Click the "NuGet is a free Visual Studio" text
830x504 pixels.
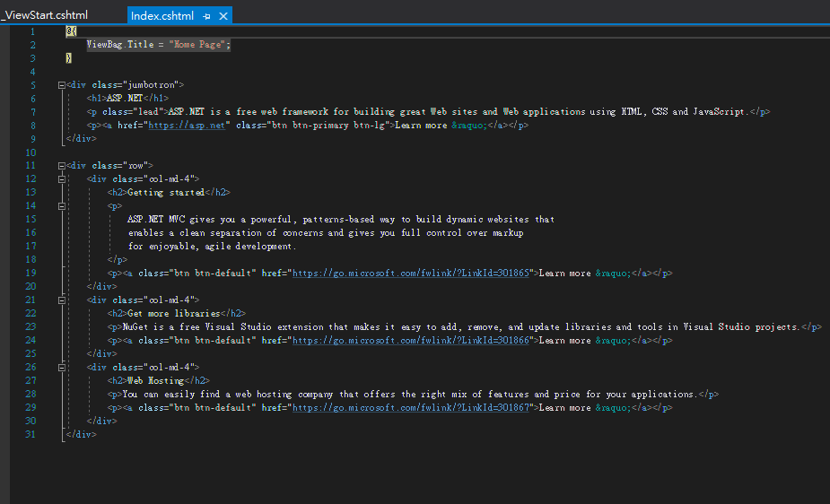click(197, 326)
